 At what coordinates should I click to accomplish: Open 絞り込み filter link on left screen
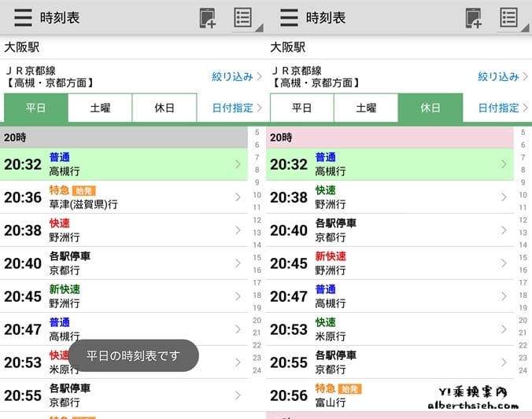click(x=237, y=76)
